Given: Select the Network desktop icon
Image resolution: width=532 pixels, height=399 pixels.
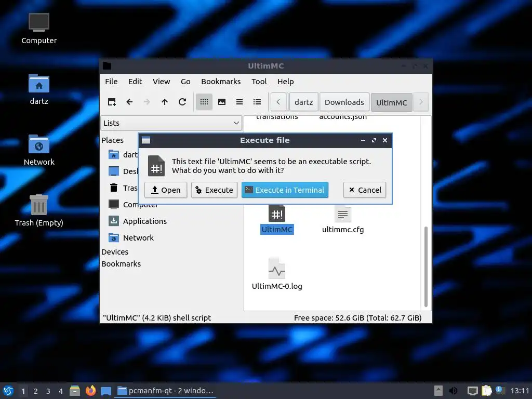Looking at the screenshot, I should (x=38, y=150).
